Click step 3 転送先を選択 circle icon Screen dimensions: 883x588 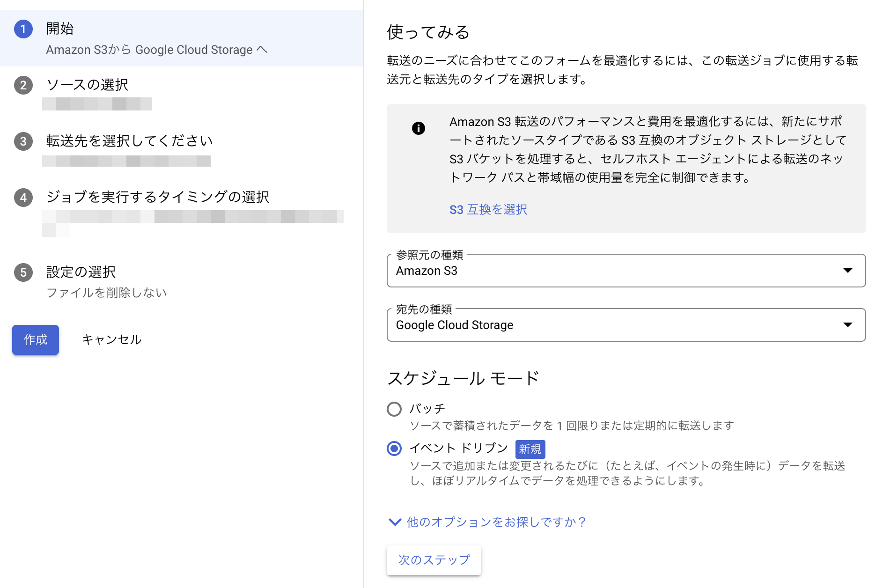tap(22, 141)
